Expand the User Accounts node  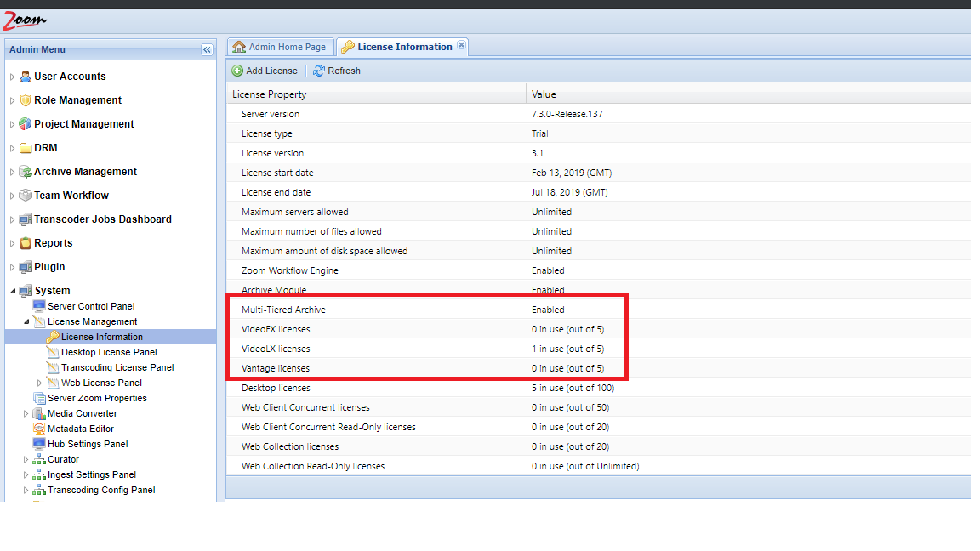click(x=12, y=77)
